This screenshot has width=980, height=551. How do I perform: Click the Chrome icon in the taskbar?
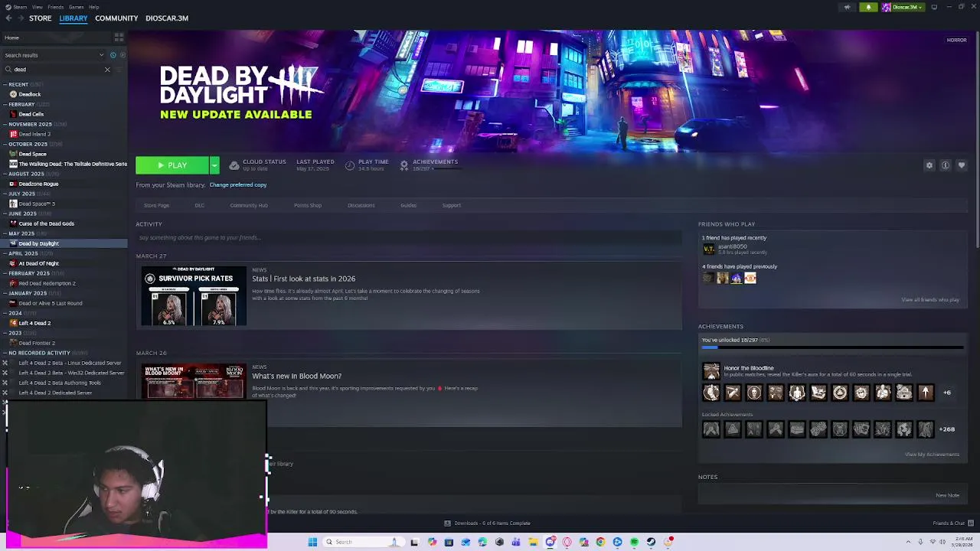point(600,542)
